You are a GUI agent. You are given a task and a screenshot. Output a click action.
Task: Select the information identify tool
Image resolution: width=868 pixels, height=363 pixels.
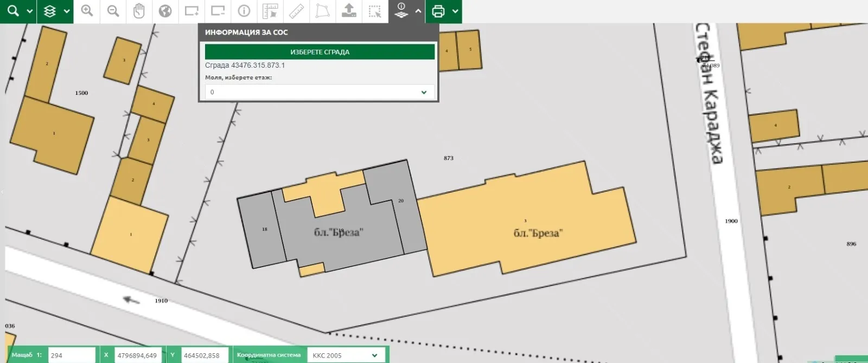(244, 11)
